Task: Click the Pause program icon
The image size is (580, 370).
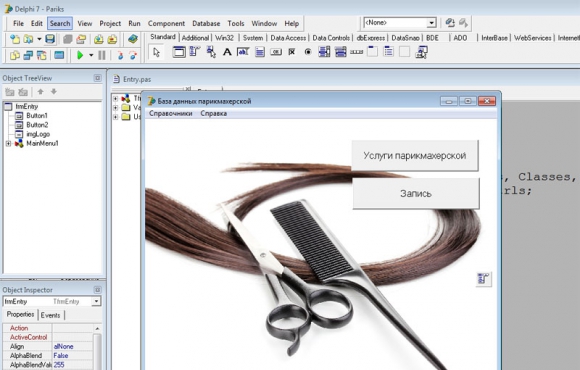Action: [102, 55]
